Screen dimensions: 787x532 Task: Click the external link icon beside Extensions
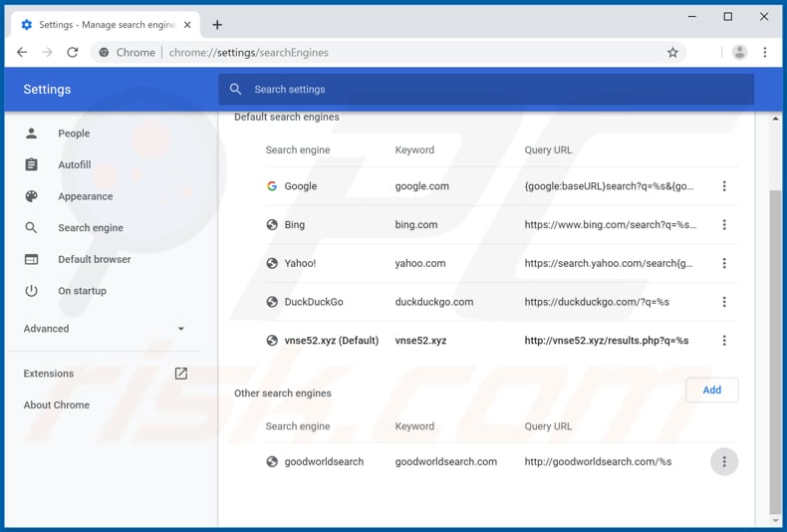tap(180, 374)
